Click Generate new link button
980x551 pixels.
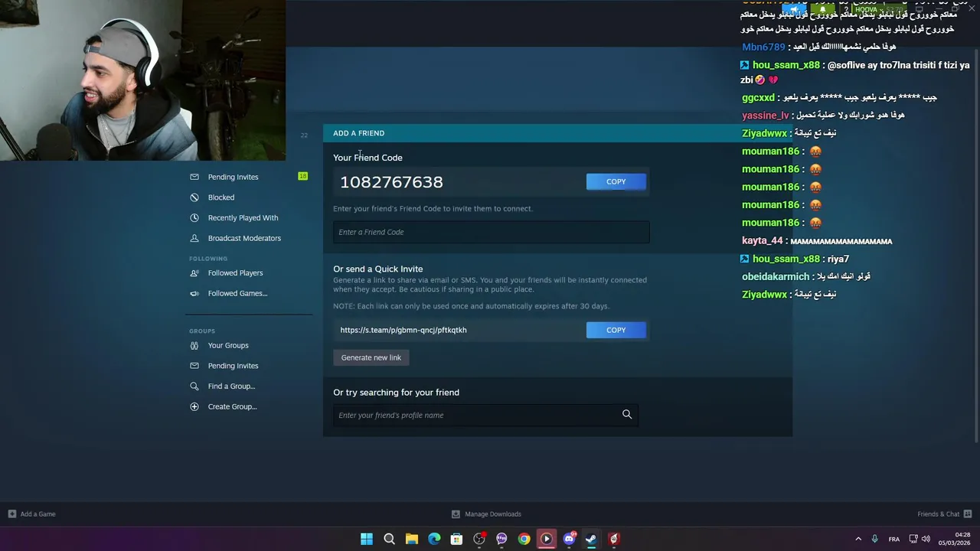pyautogui.click(x=371, y=357)
